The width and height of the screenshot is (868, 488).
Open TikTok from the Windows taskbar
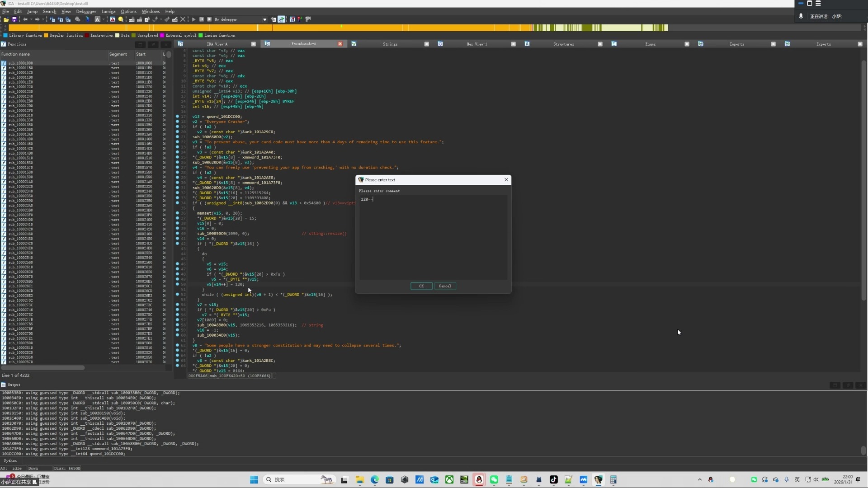click(553, 479)
